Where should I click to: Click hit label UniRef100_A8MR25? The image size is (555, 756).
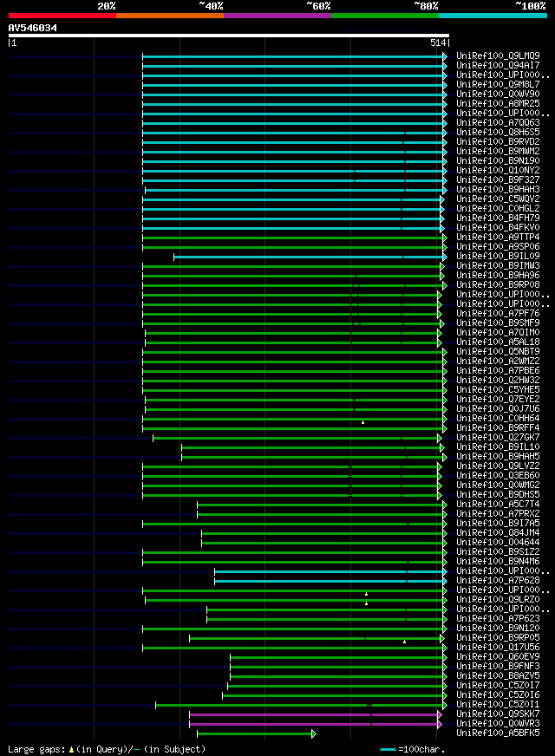click(498, 104)
